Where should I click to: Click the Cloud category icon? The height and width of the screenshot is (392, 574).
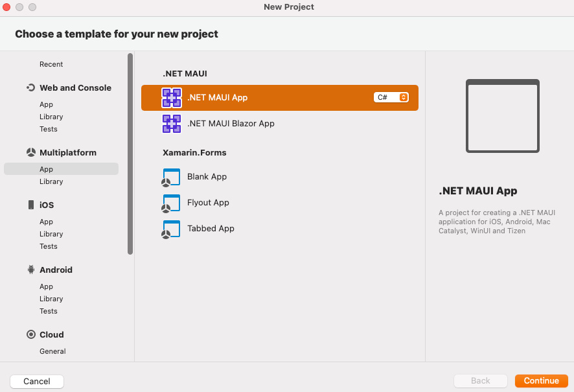[x=31, y=334]
